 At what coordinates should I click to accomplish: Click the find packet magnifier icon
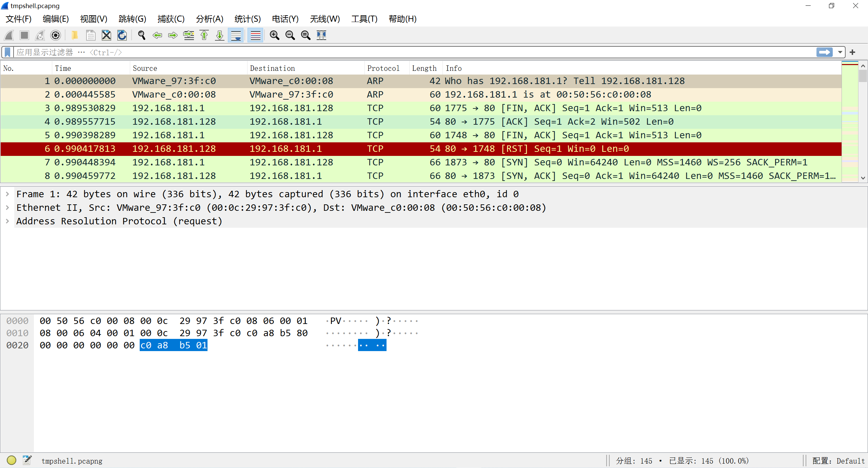point(141,35)
